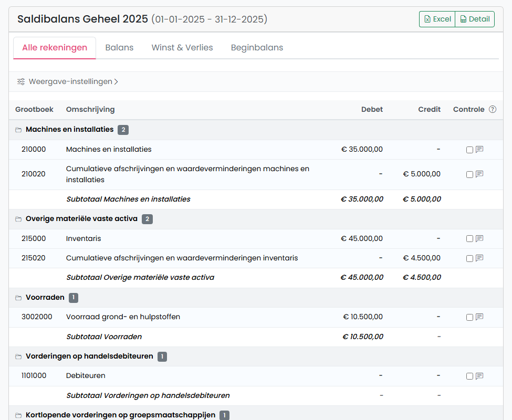Click account number 210020
Screen dimensions: 512x420
(x=33, y=174)
